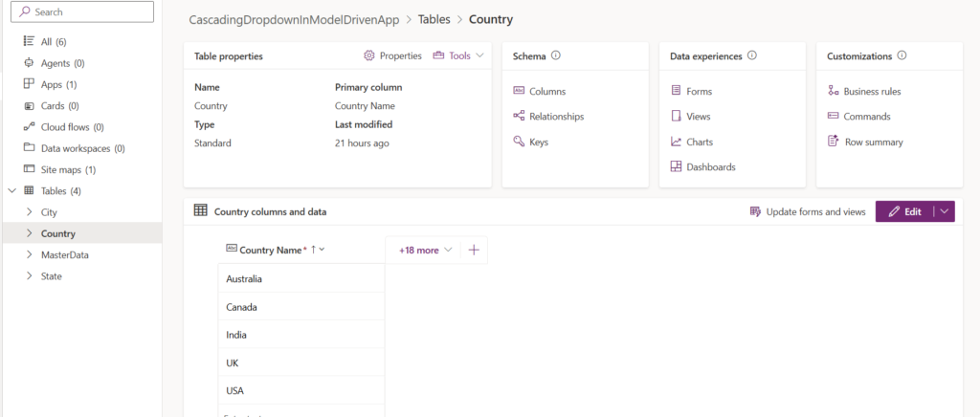This screenshot has width=980, height=417.
Task: Click the Search input field
Action: click(86, 12)
